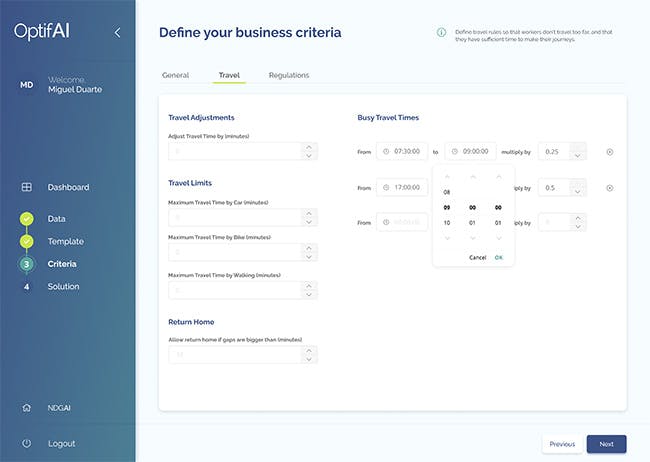Click the clock icon in the 07:30:00 field
The width and height of the screenshot is (650, 462).
click(386, 151)
